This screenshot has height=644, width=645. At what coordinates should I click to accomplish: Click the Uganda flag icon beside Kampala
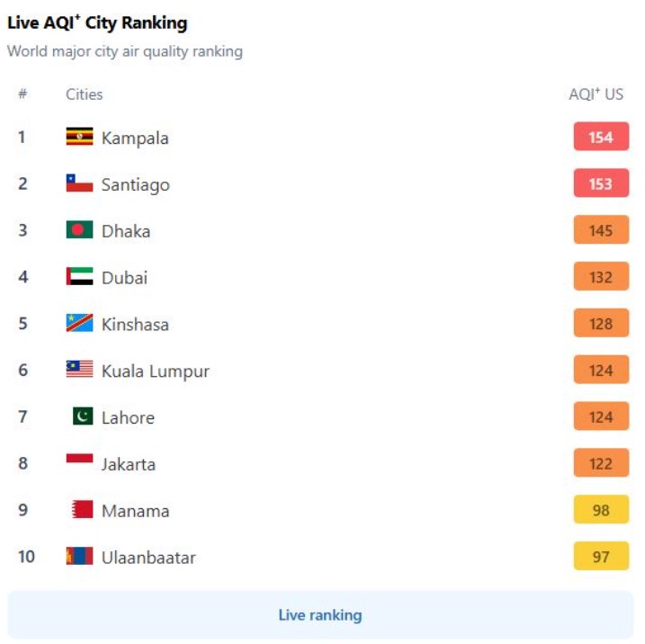(79, 137)
